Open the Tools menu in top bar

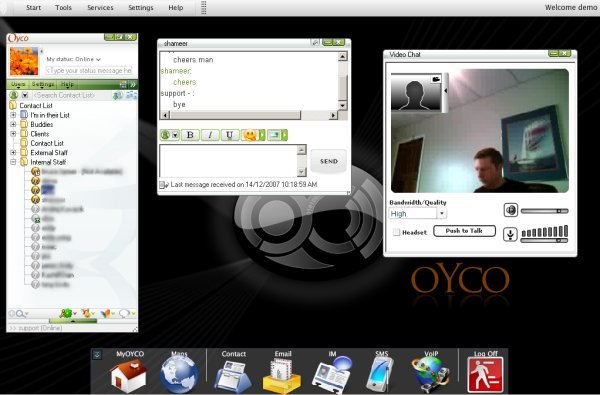click(63, 7)
